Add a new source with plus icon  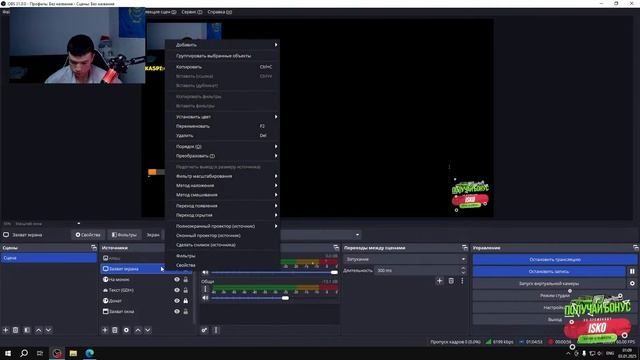105,330
